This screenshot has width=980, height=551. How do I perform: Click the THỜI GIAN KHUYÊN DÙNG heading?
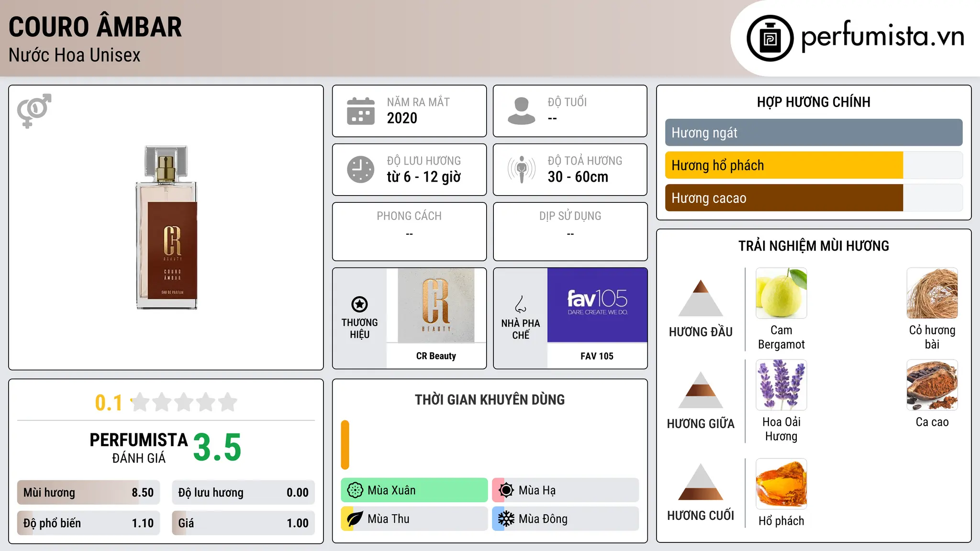coord(490,400)
